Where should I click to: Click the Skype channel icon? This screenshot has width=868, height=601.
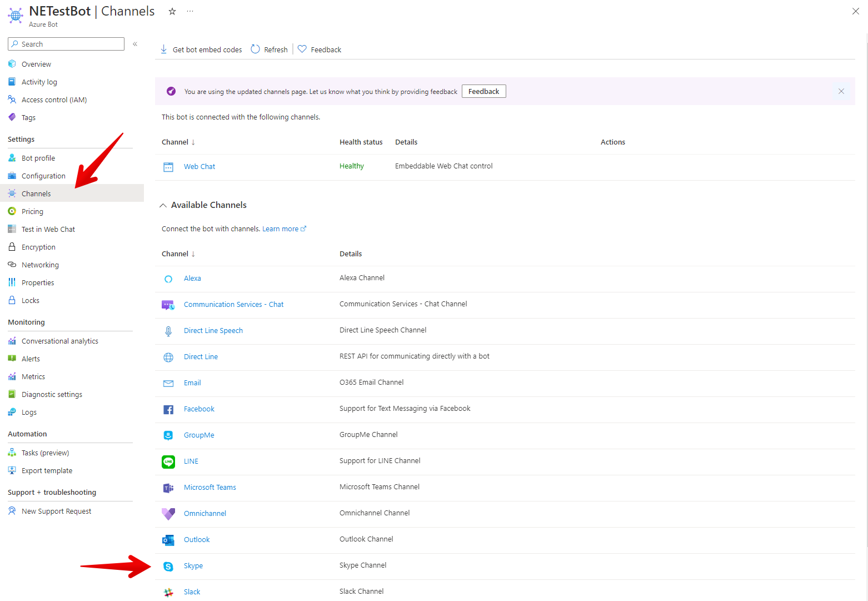(x=168, y=566)
